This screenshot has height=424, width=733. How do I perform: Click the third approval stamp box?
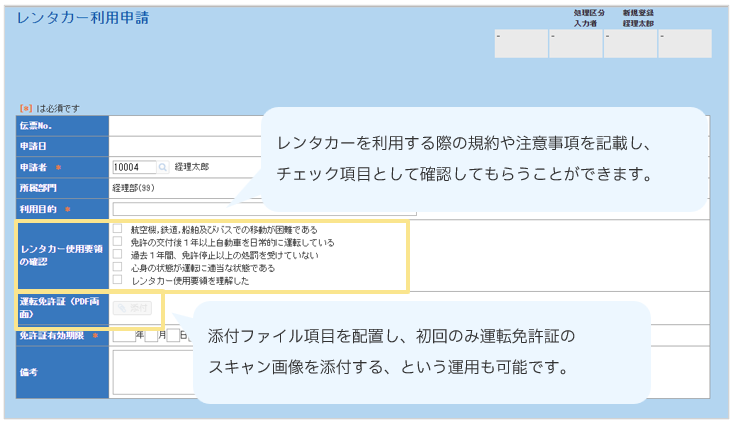(630, 44)
